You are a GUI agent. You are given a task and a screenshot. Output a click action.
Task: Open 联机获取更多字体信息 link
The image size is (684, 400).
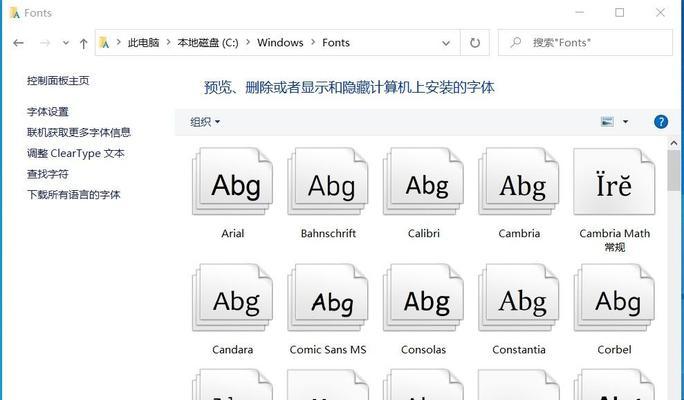pos(79,132)
